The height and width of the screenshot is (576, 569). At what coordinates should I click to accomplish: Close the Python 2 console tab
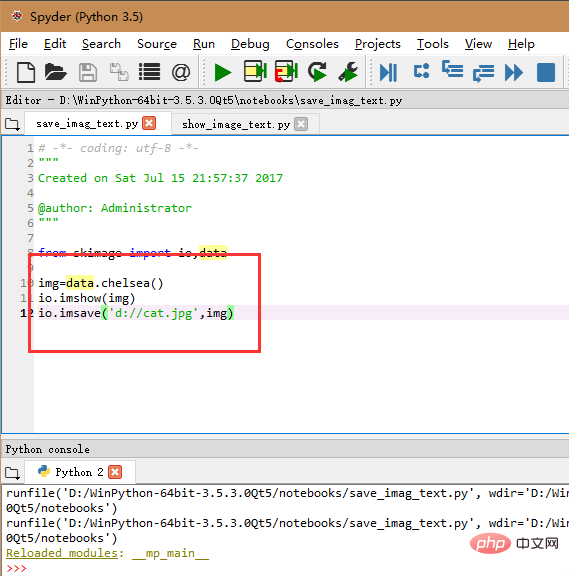[115, 472]
